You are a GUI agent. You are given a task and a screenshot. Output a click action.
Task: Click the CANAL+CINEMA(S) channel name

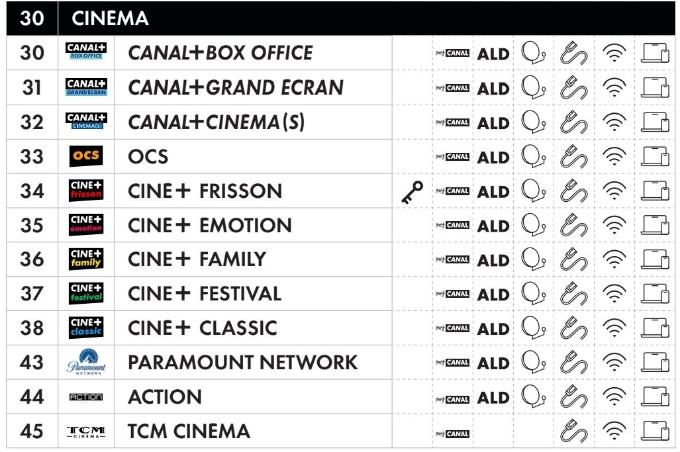coord(216,122)
